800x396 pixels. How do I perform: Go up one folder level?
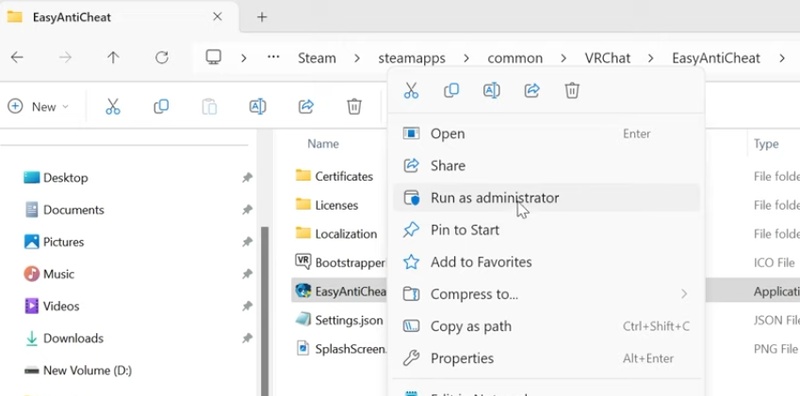(x=113, y=58)
